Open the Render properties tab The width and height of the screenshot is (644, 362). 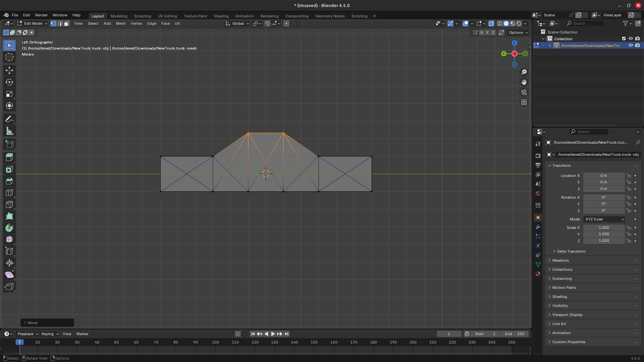point(538,156)
